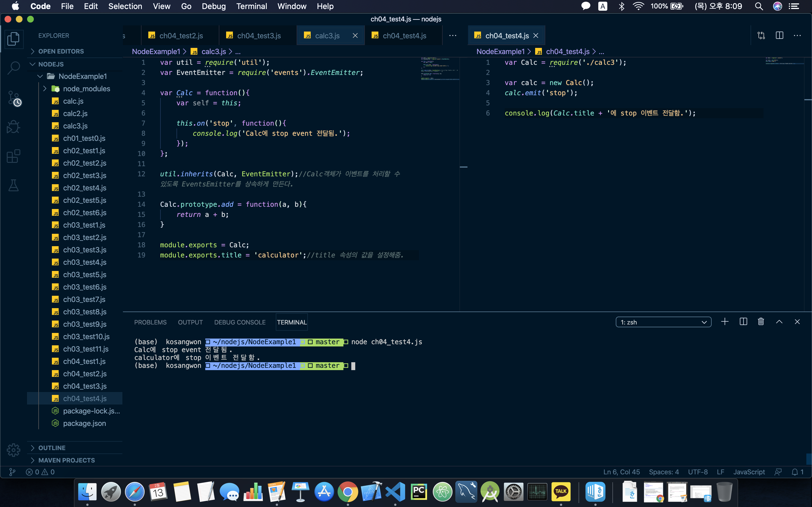Split the terminal panel

[743, 322]
